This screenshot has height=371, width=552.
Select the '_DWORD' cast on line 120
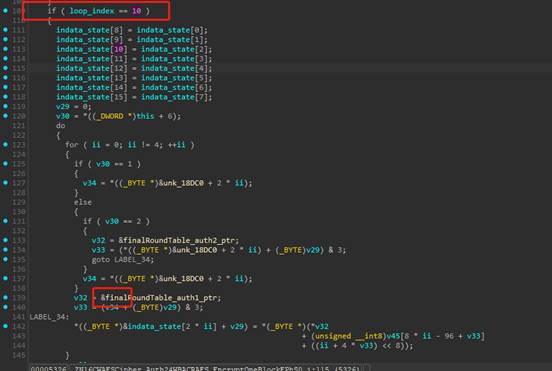click(x=109, y=116)
